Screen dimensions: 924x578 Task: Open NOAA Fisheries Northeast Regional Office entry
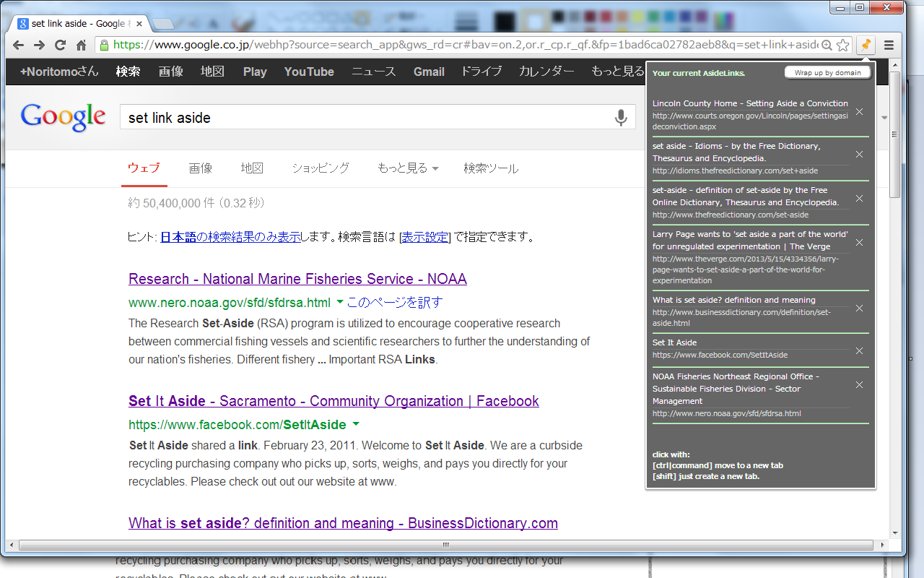coord(736,389)
